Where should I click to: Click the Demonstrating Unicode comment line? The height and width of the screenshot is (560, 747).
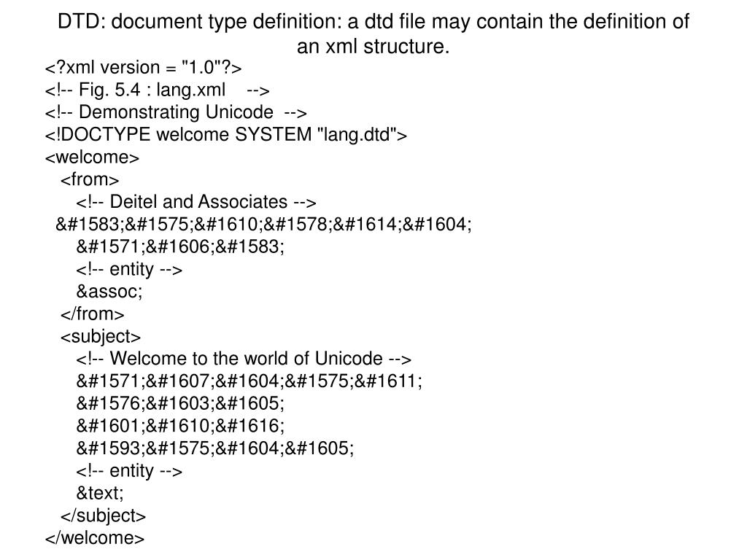pos(176,112)
